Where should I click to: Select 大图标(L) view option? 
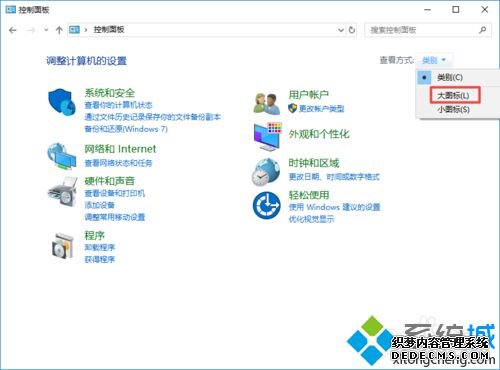pos(453,95)
